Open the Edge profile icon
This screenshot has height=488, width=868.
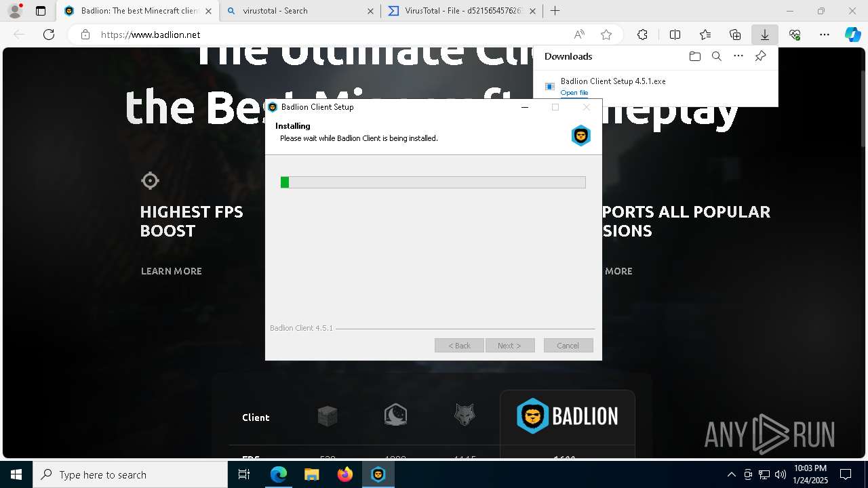tap(15, 11)
